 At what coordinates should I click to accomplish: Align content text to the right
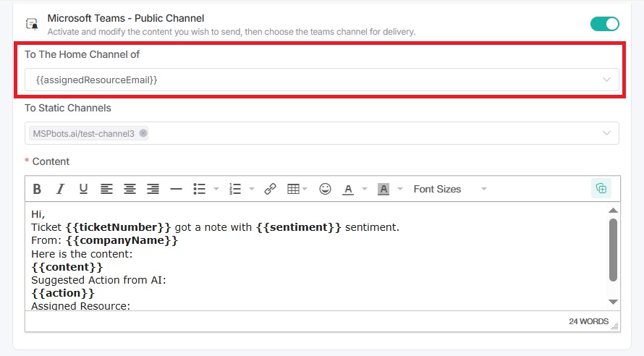click(153, 189)
